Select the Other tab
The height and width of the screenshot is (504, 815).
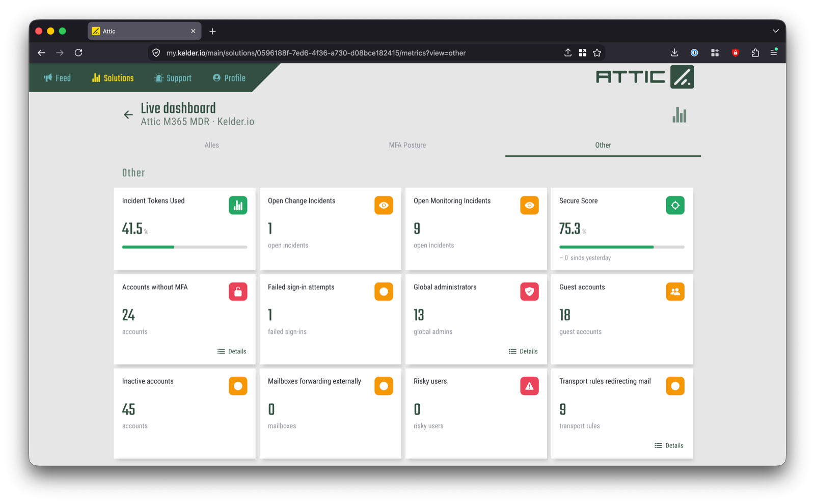click(603, 145)
